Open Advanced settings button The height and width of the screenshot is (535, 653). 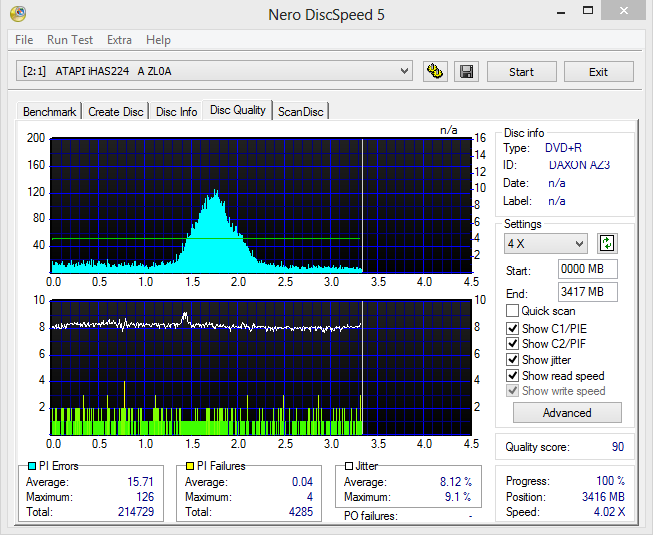[567, 413]
